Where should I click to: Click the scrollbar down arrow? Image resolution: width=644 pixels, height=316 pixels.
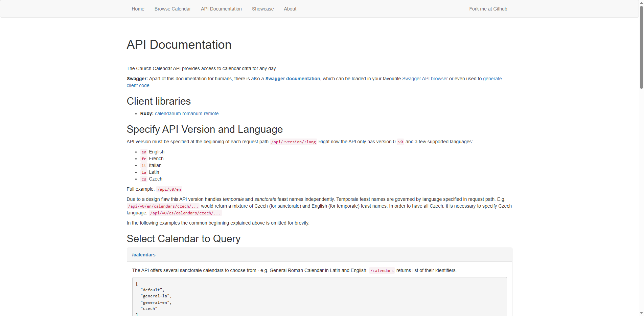(641, 313)
